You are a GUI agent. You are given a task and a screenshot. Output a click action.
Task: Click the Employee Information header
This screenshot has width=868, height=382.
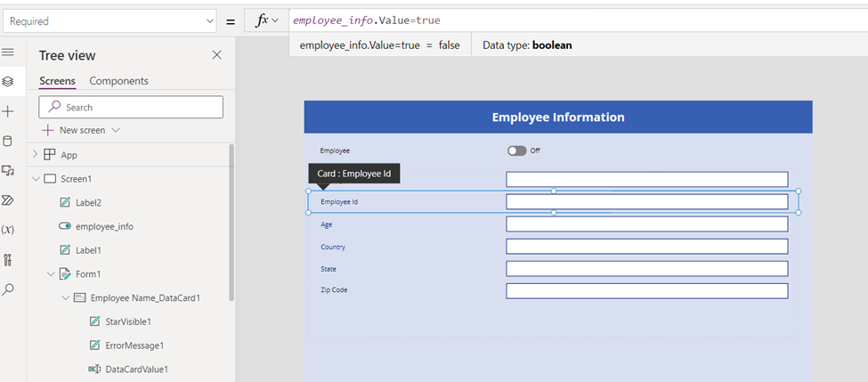click(558, 118)
